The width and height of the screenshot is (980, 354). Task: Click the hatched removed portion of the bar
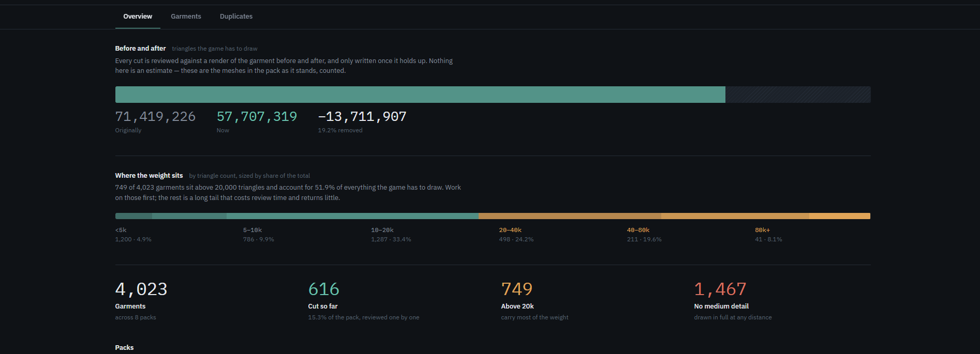tap(798, 95)
